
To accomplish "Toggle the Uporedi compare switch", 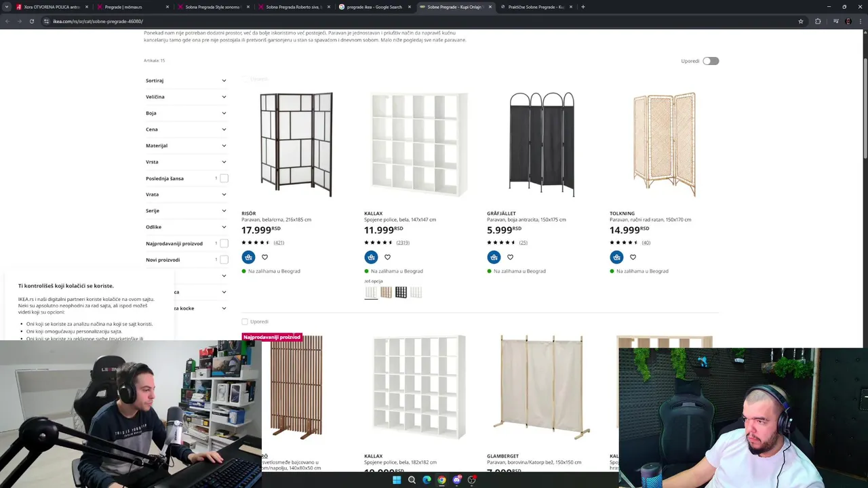I will pyautogui.click(x=710, y=61).
